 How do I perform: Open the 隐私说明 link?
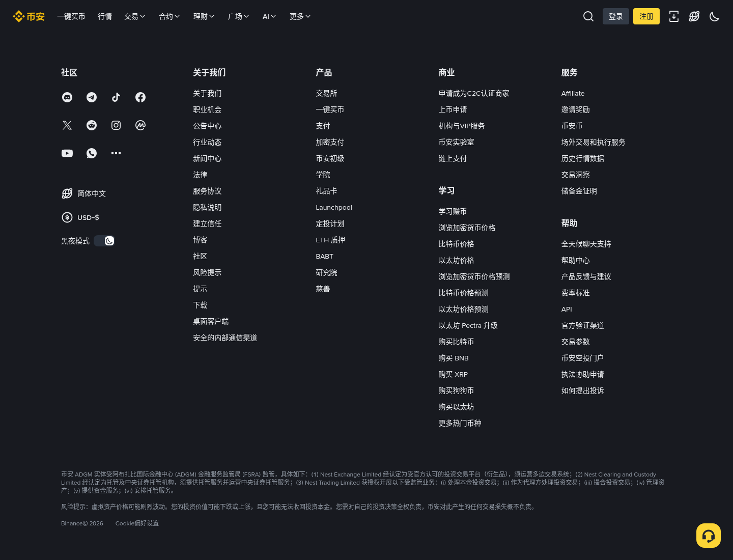[x=207, y=207]
